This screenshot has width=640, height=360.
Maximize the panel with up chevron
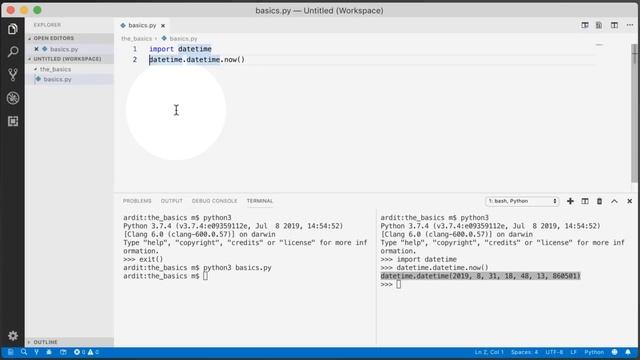click(614, 201)
